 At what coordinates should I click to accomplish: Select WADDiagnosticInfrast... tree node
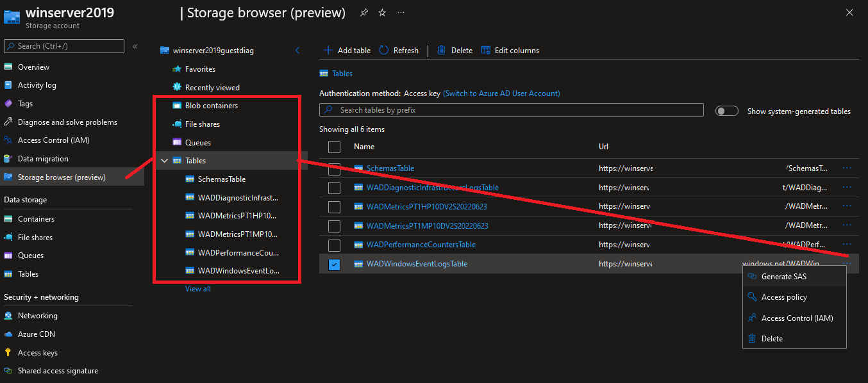click(x=238, y=197)
